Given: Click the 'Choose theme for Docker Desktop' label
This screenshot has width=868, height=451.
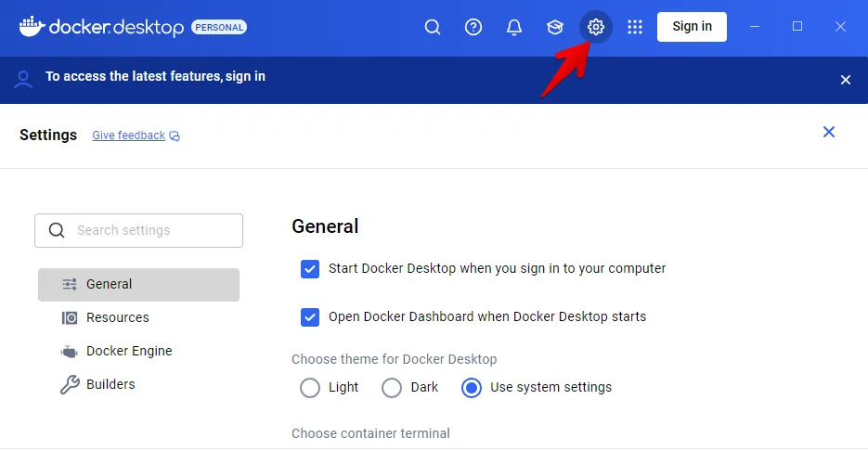Looking at the screenshot, I should pos(395,359).
